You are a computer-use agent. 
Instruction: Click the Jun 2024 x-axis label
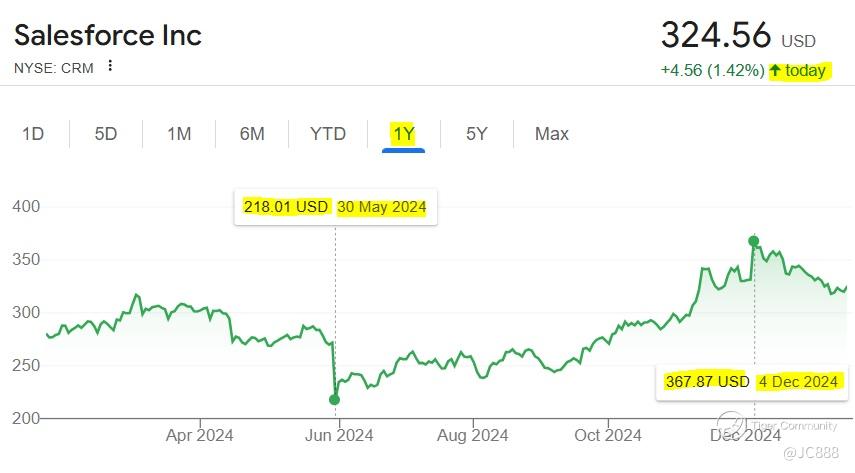click(339, 436)
